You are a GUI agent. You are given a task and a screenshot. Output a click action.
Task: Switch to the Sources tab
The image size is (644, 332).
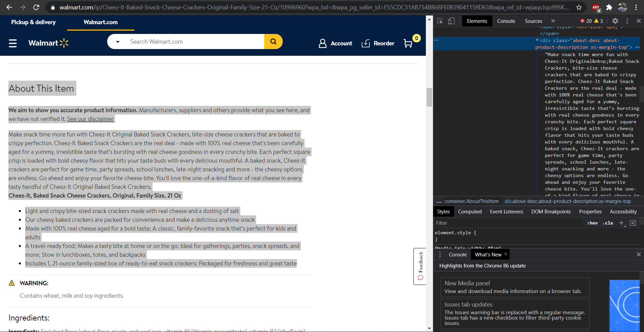pos(533,21)
